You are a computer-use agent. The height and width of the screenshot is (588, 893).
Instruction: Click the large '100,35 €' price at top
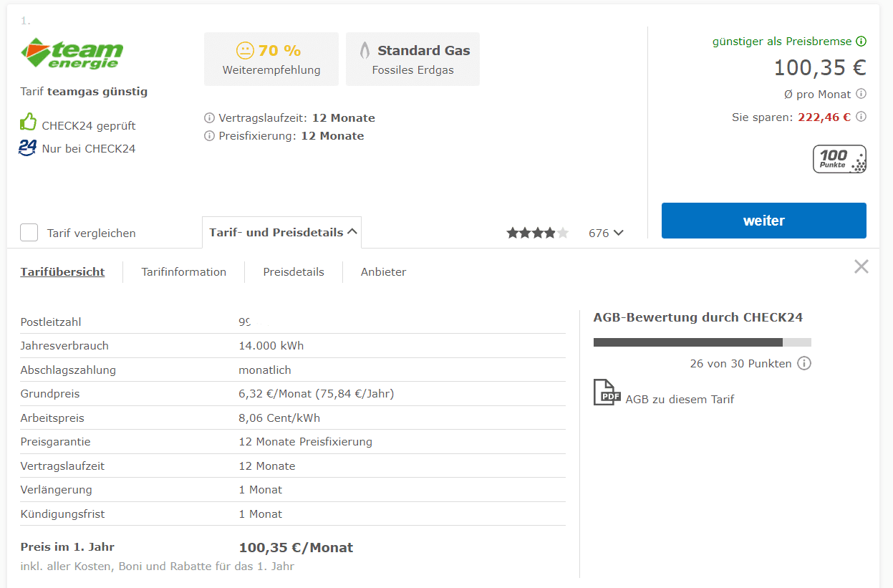(x=820, y=67)
